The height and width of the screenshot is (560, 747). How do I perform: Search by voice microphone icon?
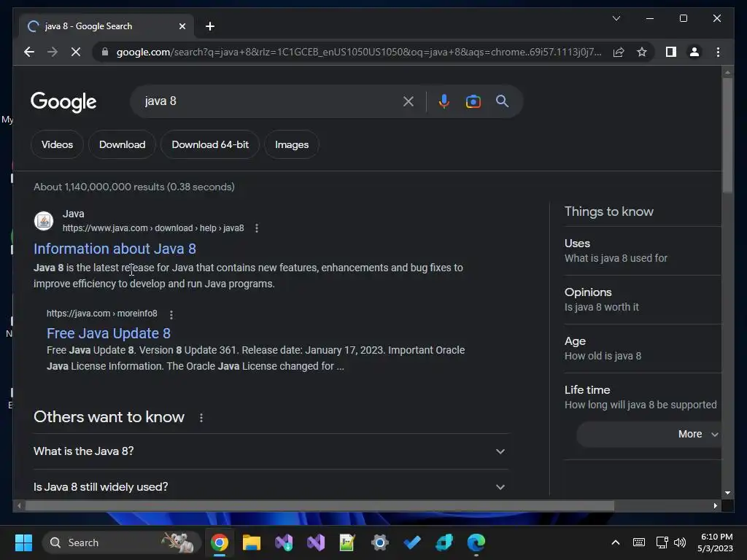pos(444,101)
